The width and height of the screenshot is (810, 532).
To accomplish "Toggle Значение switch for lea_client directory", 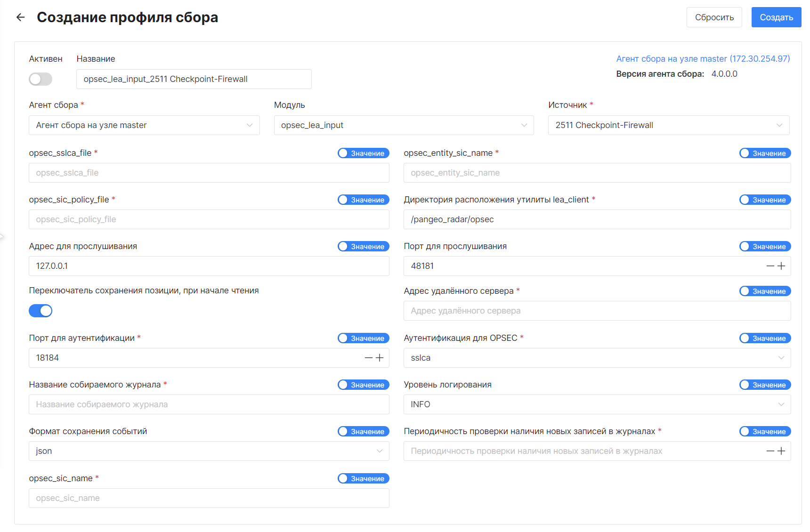I will [765, 200].
